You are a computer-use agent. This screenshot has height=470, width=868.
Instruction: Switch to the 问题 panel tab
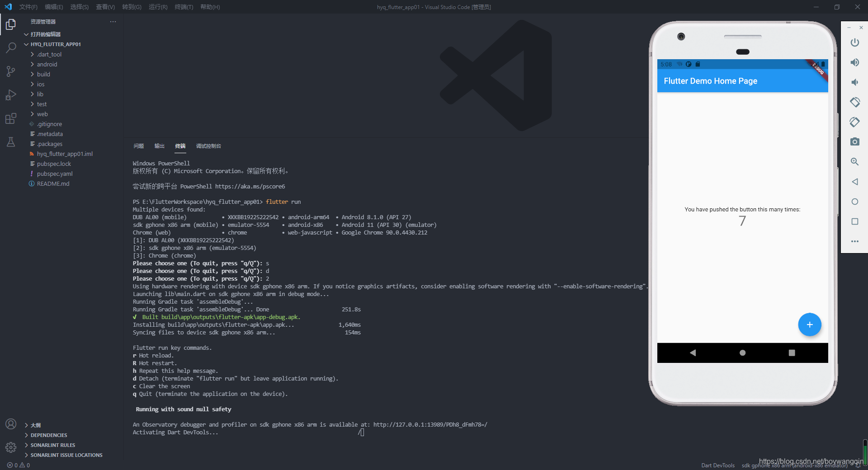click(139, 146)
